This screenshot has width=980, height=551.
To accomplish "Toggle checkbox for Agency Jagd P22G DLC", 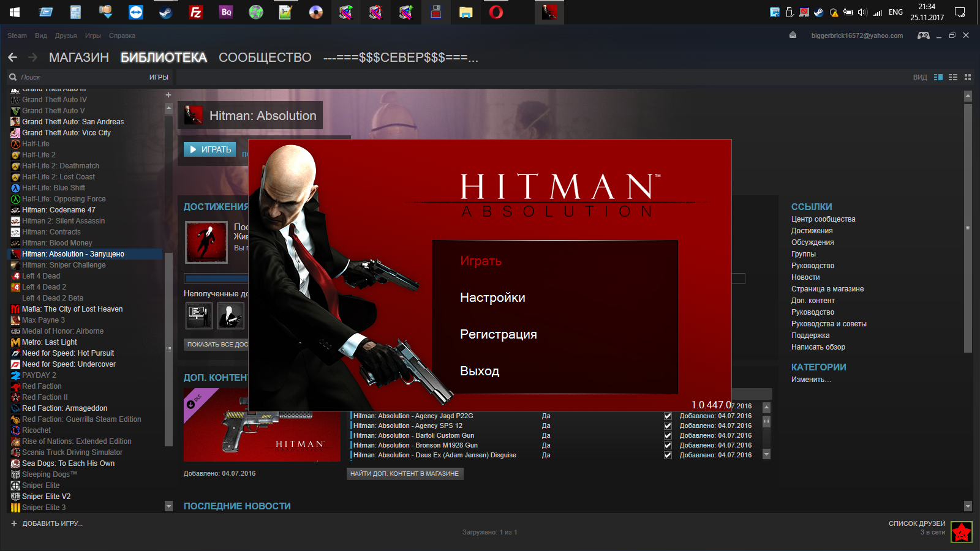I will click(668, 416).
